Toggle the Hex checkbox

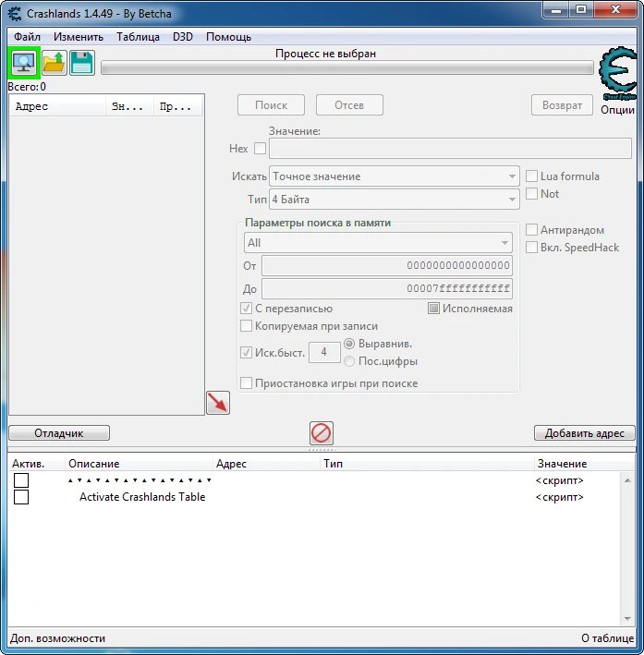click(260, 149)
